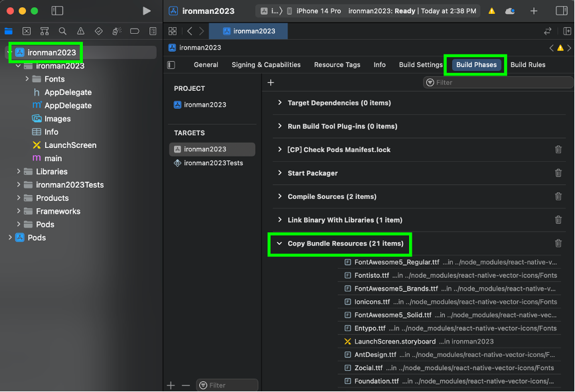The image size is (575, 392).
Task: Open the Find navigator magnifier icon
Action: click(x=62, y=31)
